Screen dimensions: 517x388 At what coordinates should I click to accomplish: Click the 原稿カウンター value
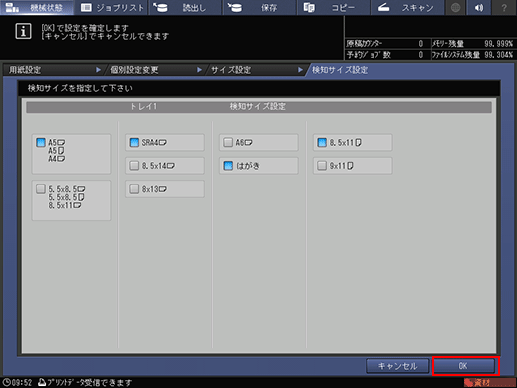point(421,44)
